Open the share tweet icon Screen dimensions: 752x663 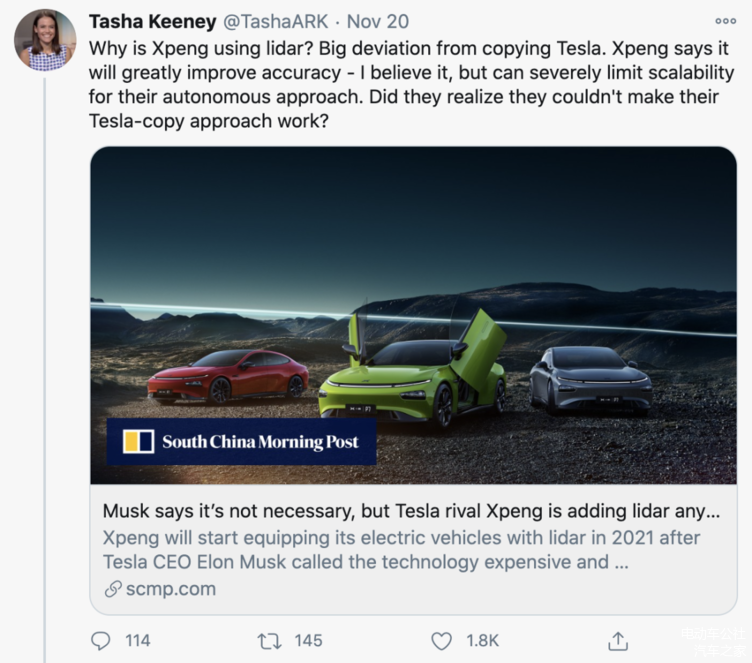click(618, 640)
